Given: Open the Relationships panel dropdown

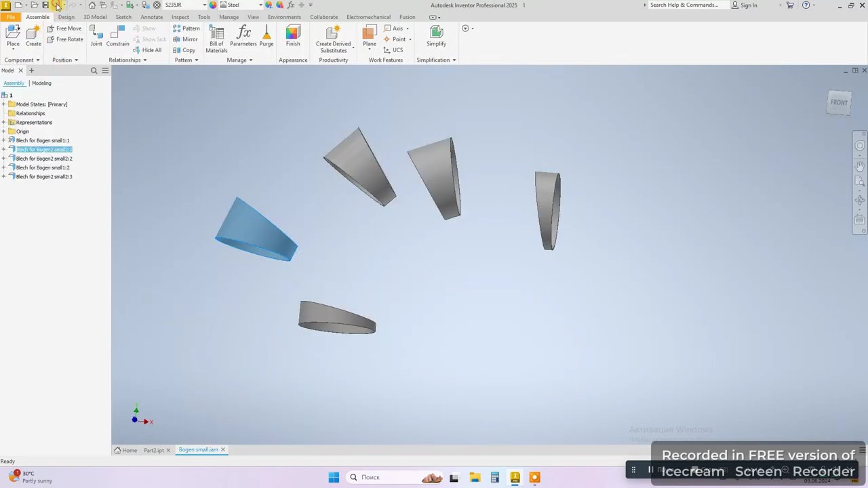Looking at the screenshot, I should 127,60.
